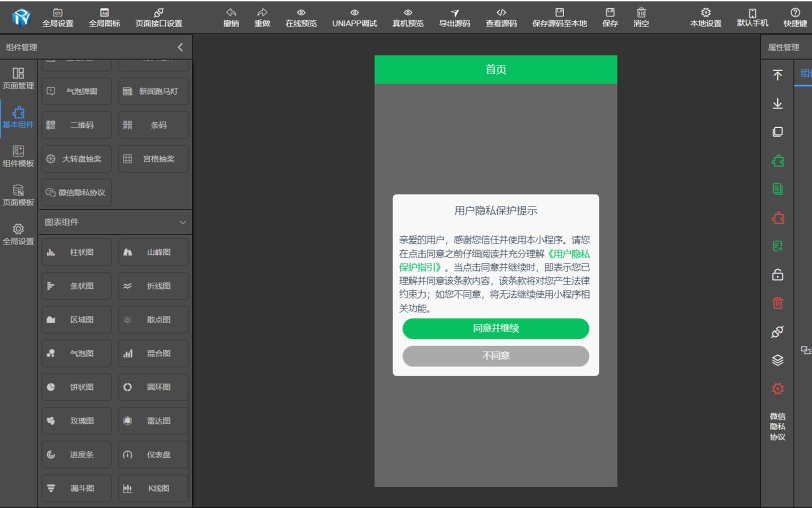This screenshot has height=508, width=812.
Task: Add 气泡图 chart
Action: (77, 353)
